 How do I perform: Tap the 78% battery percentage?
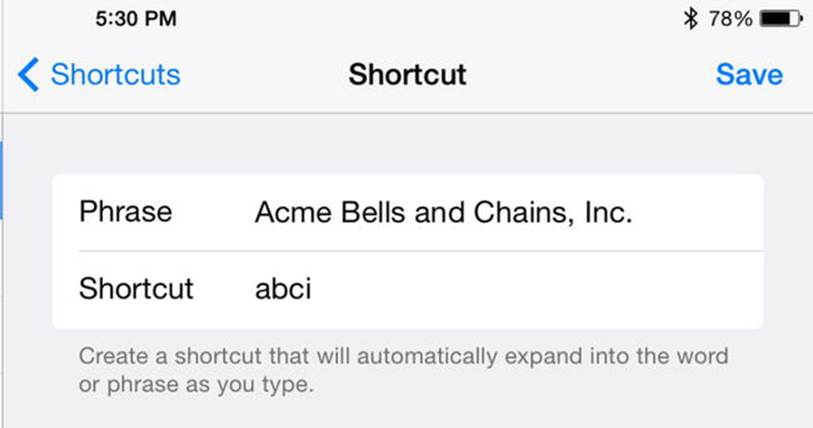(x=731, y=19)
